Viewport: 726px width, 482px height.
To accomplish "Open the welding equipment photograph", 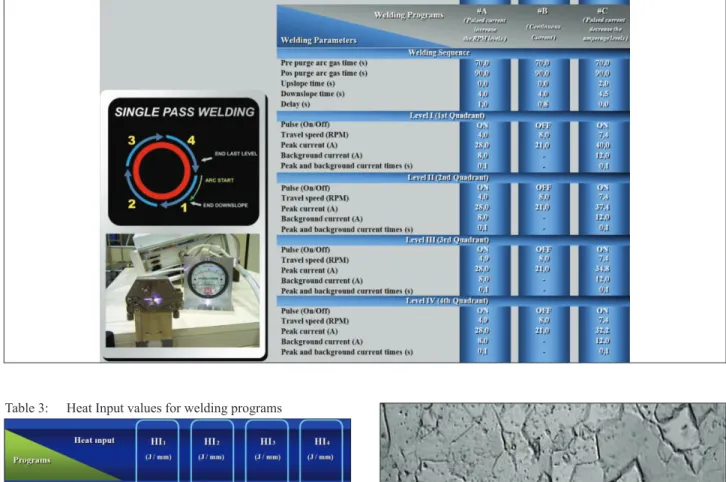I will [x=183, y=290].
